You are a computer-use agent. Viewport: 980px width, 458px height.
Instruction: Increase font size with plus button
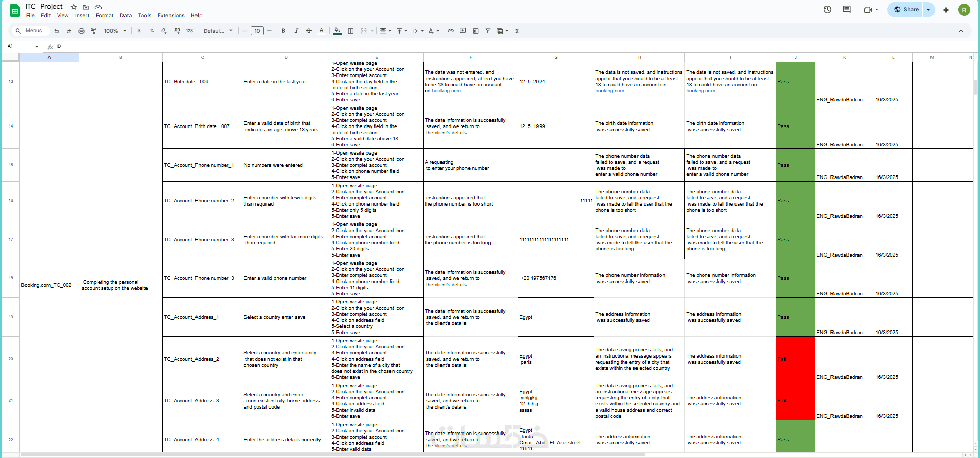click(269, 31)
